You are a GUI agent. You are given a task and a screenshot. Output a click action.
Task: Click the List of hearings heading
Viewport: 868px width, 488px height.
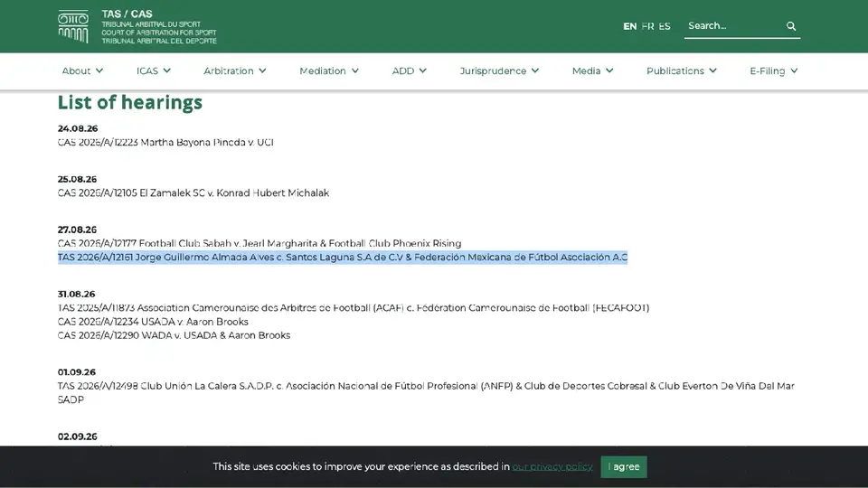point(130,102)
